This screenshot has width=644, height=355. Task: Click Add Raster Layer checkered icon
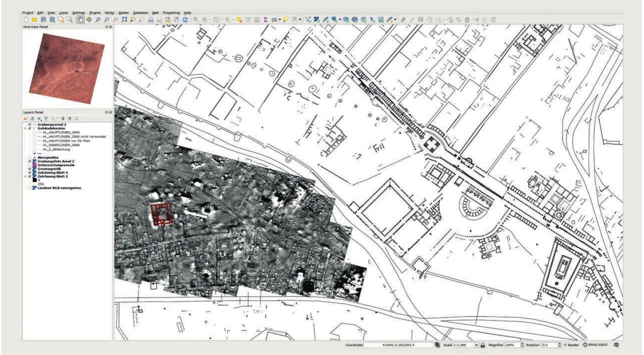(x=317, y=20)
